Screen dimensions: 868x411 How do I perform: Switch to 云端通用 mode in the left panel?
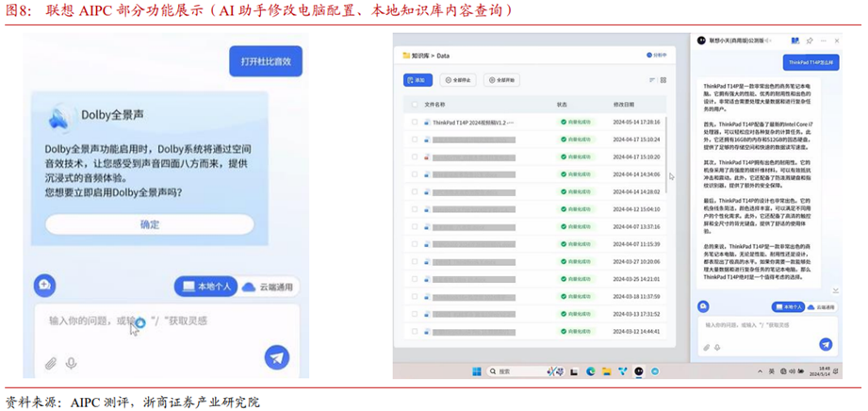tap(270, 287)
